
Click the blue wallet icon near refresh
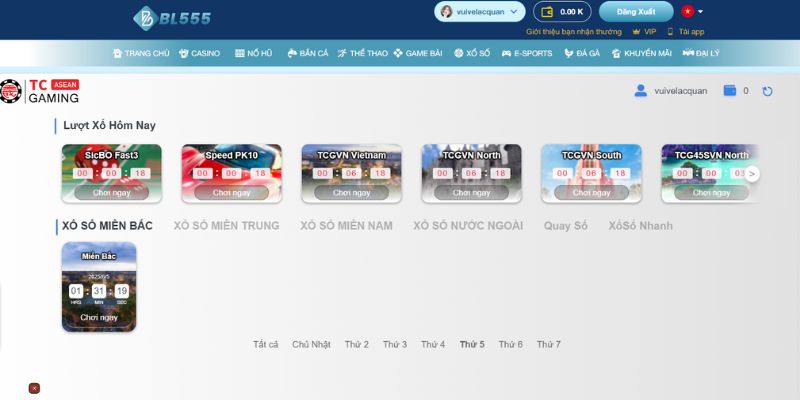tap(730, 91)
